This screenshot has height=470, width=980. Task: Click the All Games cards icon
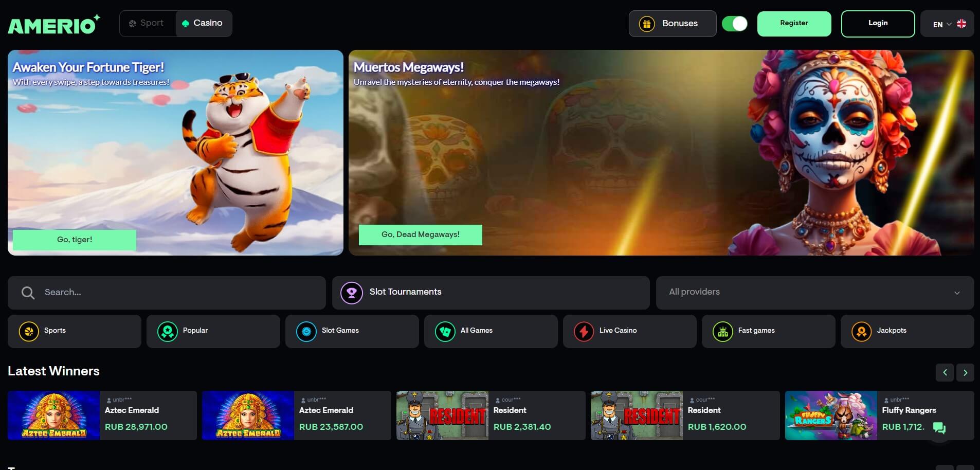(x=445, y=332)
